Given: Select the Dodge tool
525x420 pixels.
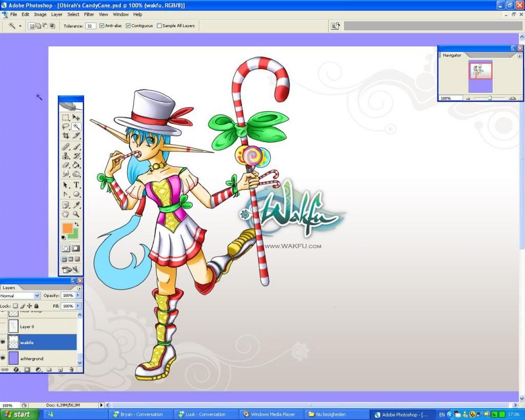Looking at the screenshot, I should pos(76,174).
